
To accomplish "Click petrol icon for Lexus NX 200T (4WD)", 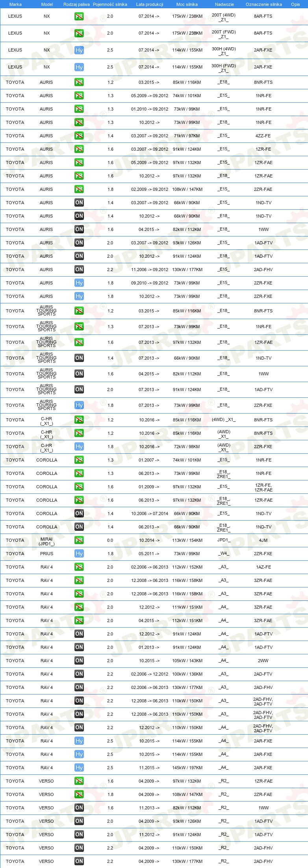I will (79, 17).
